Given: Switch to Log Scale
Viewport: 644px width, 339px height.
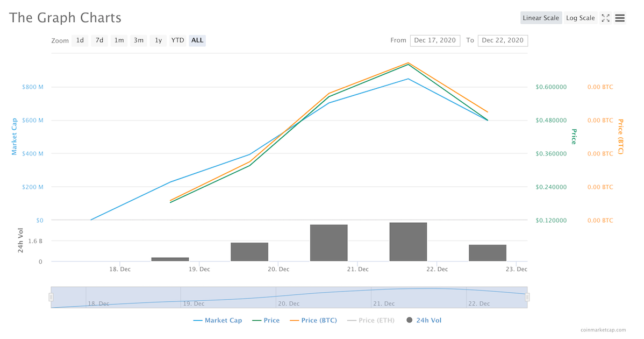Looking at the screenshot, I should tap(580, 18).
